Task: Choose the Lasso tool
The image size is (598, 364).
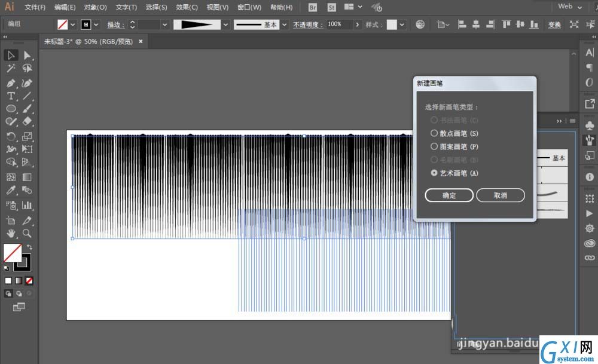Action: 27,68
